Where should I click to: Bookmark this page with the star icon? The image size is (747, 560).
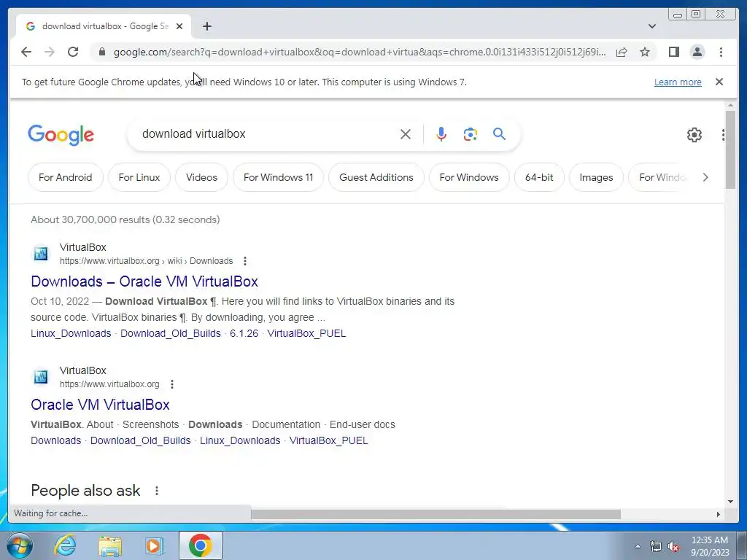pyautogui.click(x=645, y=52)
